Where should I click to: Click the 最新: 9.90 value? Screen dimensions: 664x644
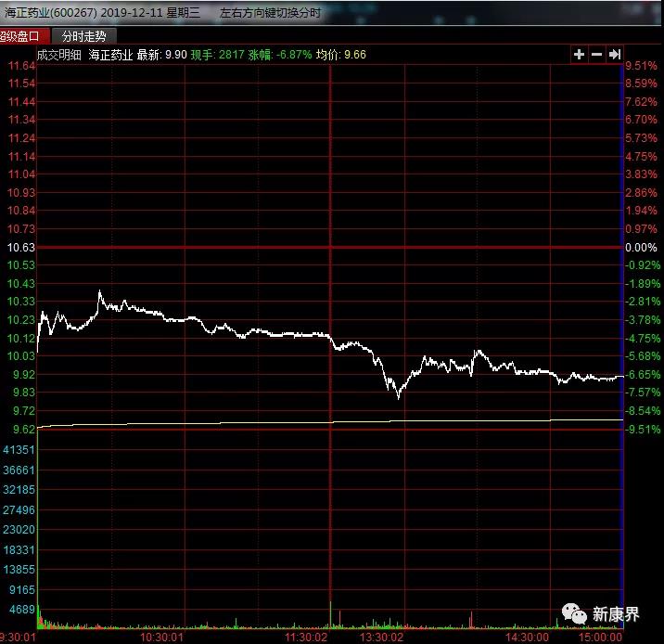click(x=161, y=55)
